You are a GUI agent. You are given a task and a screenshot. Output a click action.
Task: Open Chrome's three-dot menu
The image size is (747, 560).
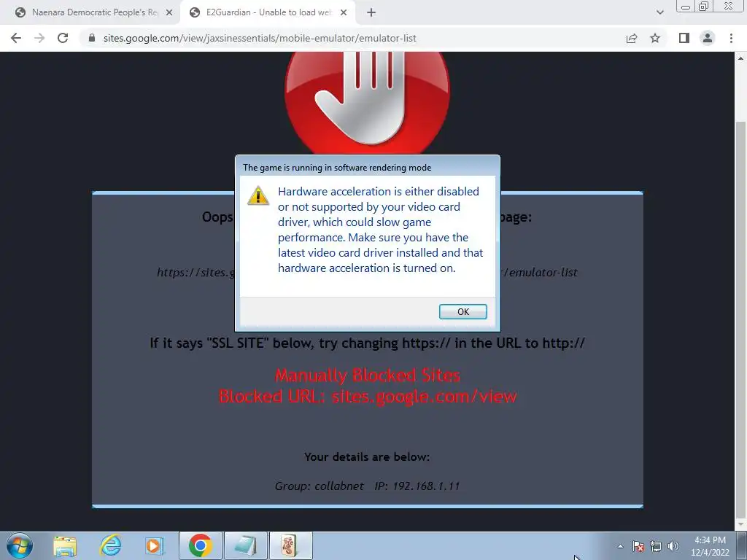731,38
